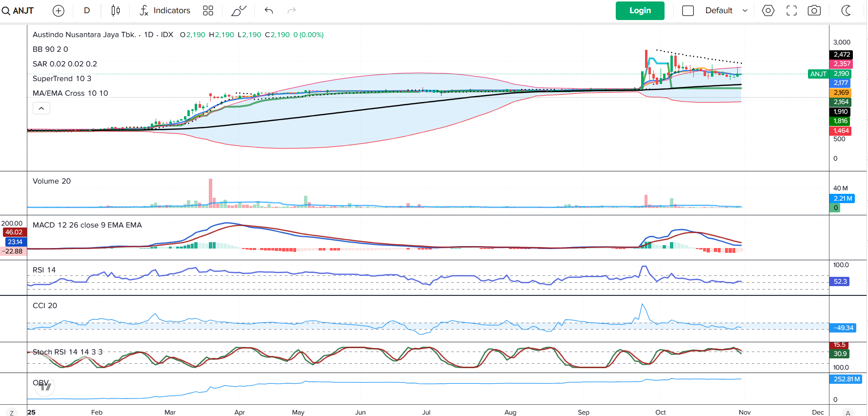Image resolution: width=868 pixels, height=416 pixels.
Task: Open chart settings hexagon icon
Action: 768,11
